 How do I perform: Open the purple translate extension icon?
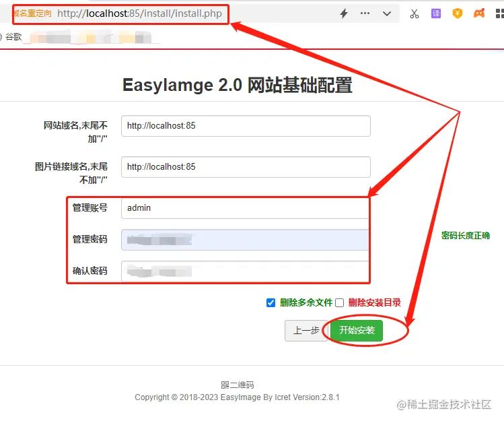436,13
